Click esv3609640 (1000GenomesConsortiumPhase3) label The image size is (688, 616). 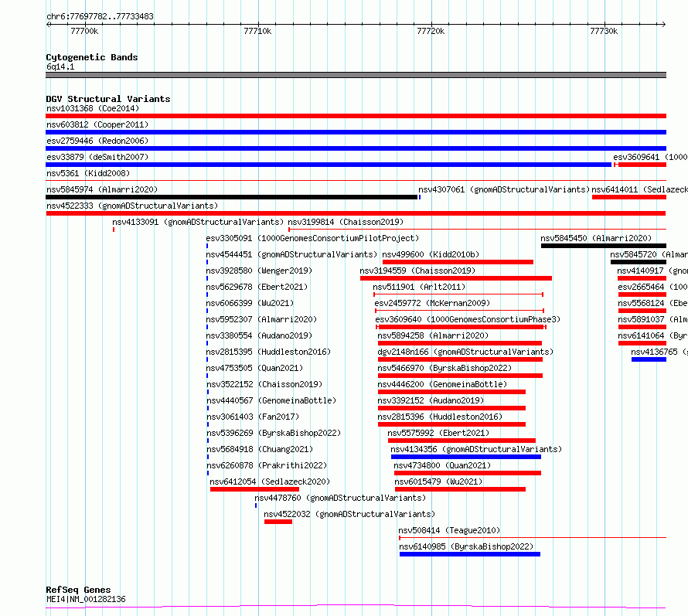(x=467, y=319)
